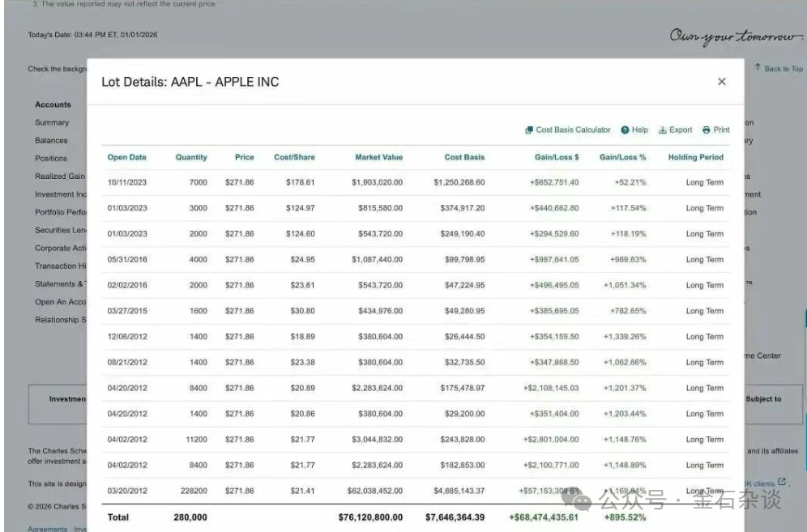Open Positions in the Accounts sidebar
Viewport: 807px width, 532px height.
pyautogui.click(x=51, y=158)
